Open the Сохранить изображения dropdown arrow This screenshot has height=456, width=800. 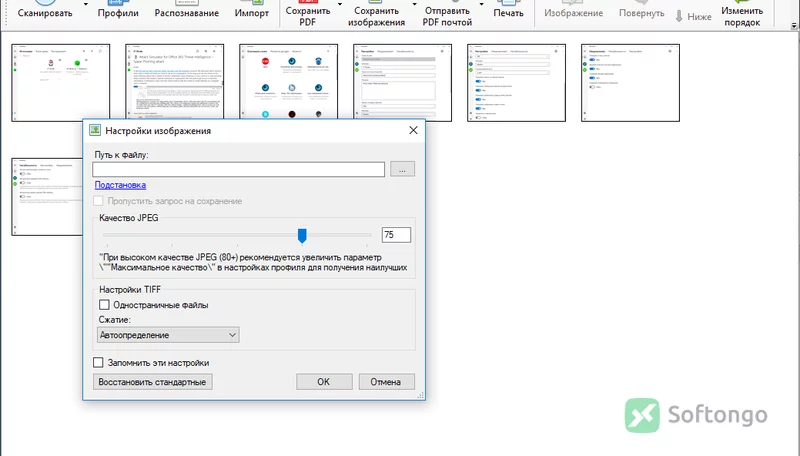tap(414, 5)
